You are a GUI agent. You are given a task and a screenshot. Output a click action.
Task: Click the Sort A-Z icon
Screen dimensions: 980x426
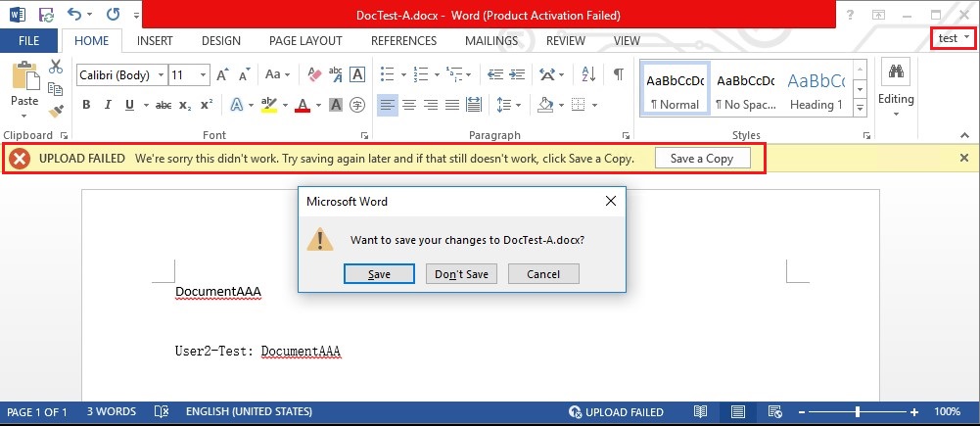tap(588, 75)
